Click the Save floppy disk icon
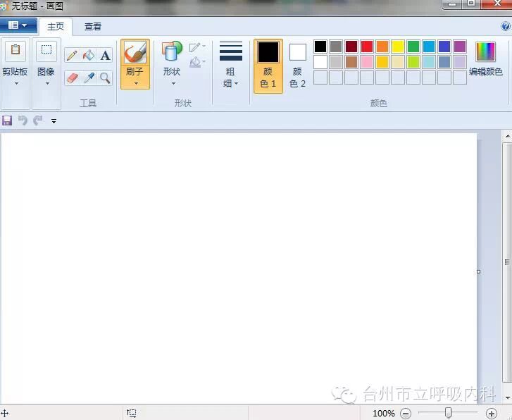The height and width of the screenshot is (420, 512). point(7,121)
